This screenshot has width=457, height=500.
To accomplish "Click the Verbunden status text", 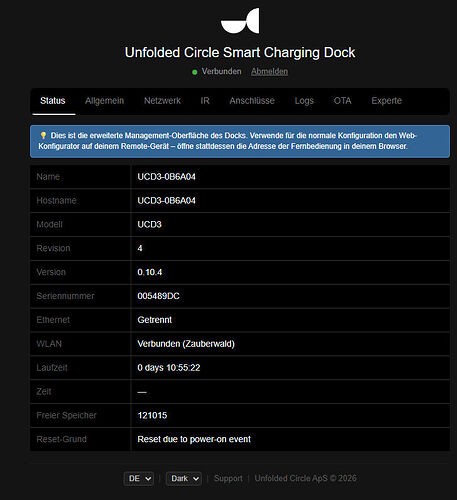I will point(221,71).
